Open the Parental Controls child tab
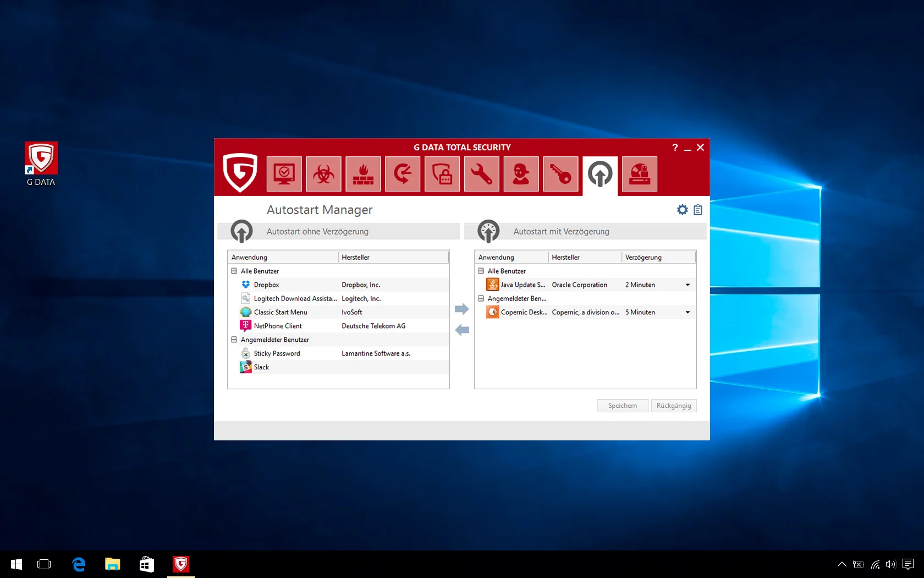The width and height of the screenshot is (924, 578). [521, 174]
